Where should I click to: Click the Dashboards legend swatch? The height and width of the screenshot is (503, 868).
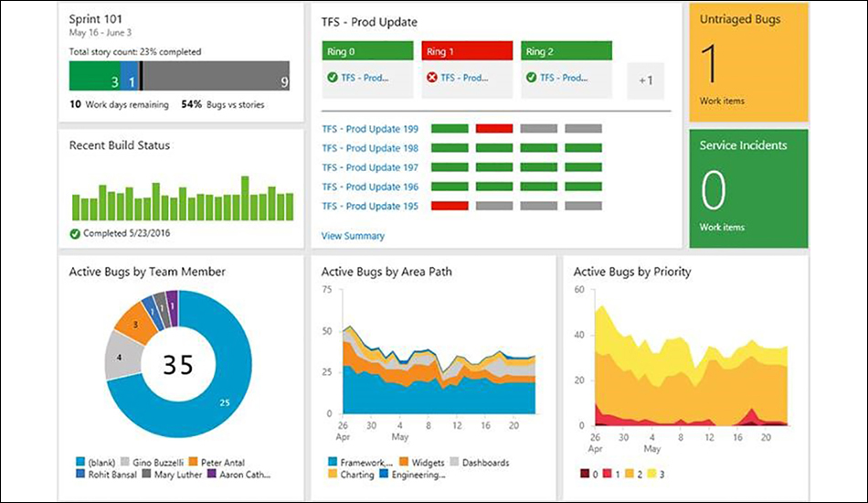(454, 462)
